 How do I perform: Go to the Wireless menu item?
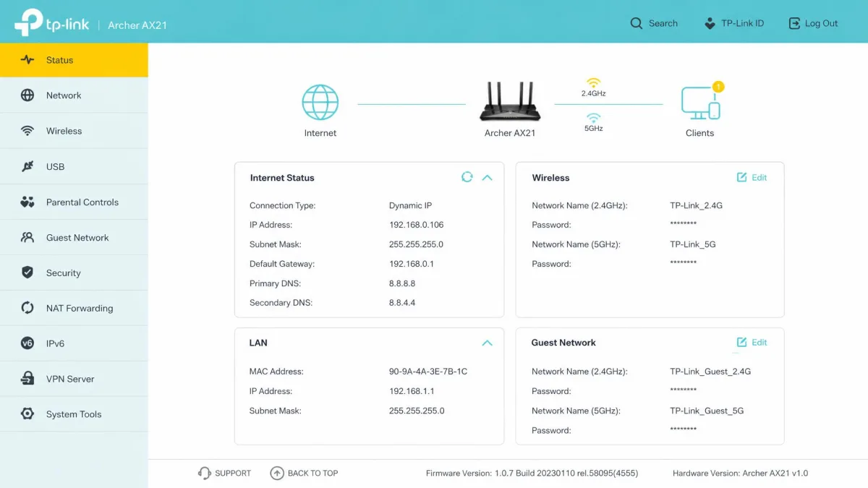pyautogui.click(x=74, y=131)
